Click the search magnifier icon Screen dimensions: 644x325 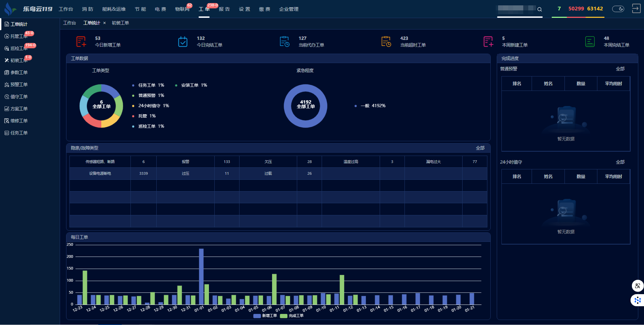click(539, 9)
